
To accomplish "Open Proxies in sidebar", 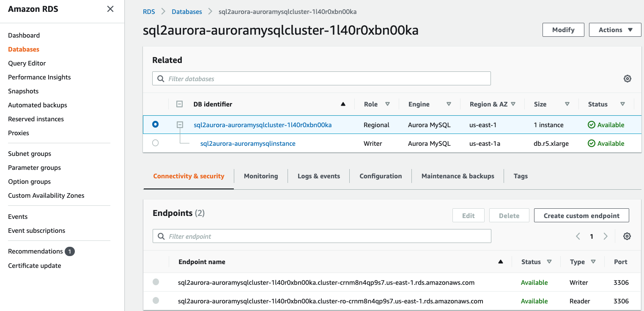I will (19, 133).
